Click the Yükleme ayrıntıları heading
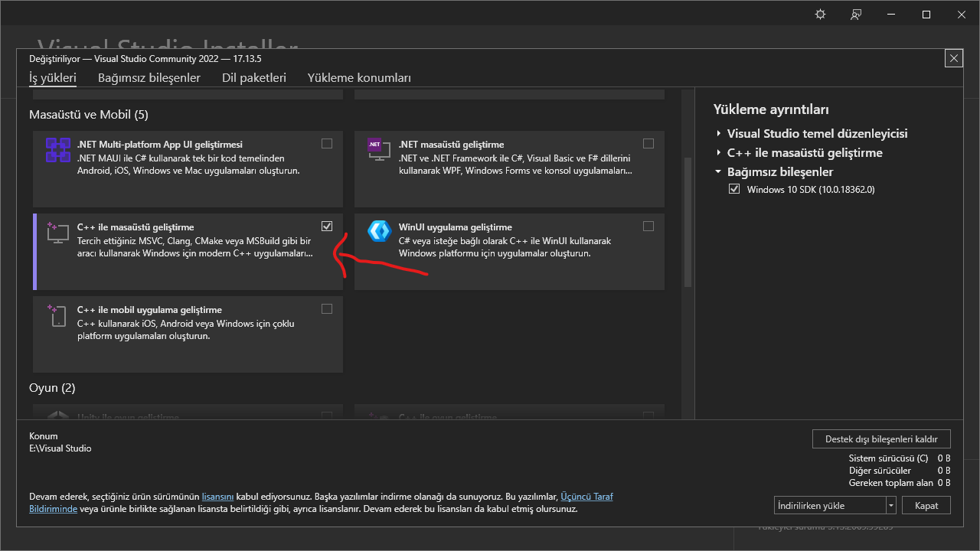 click(771, 109)
